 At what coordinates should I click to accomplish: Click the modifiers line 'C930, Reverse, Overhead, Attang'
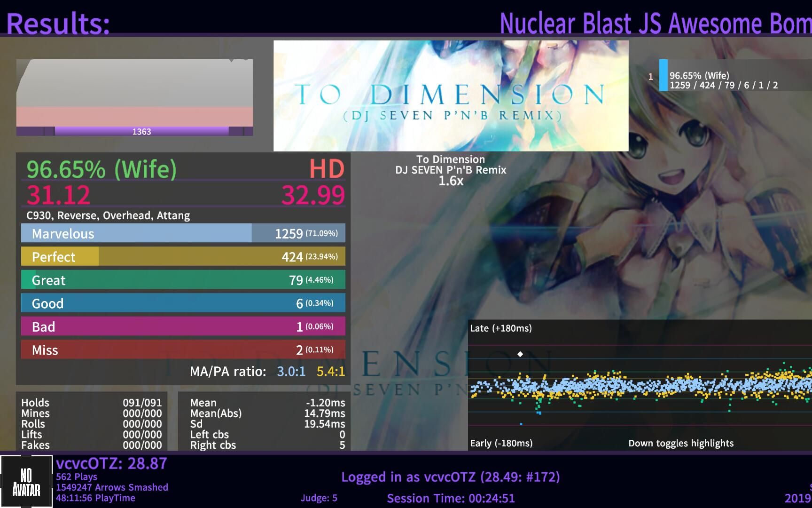click(108, 215)
